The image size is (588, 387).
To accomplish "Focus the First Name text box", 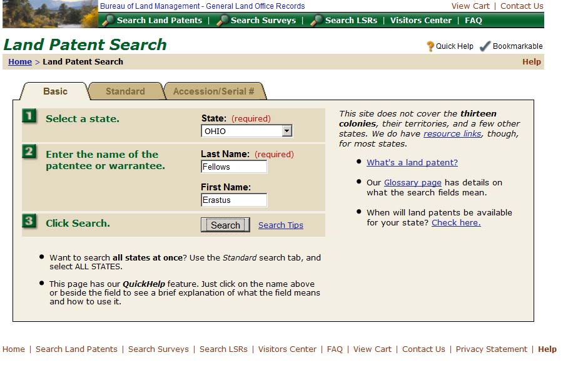I will pos(234,200).
